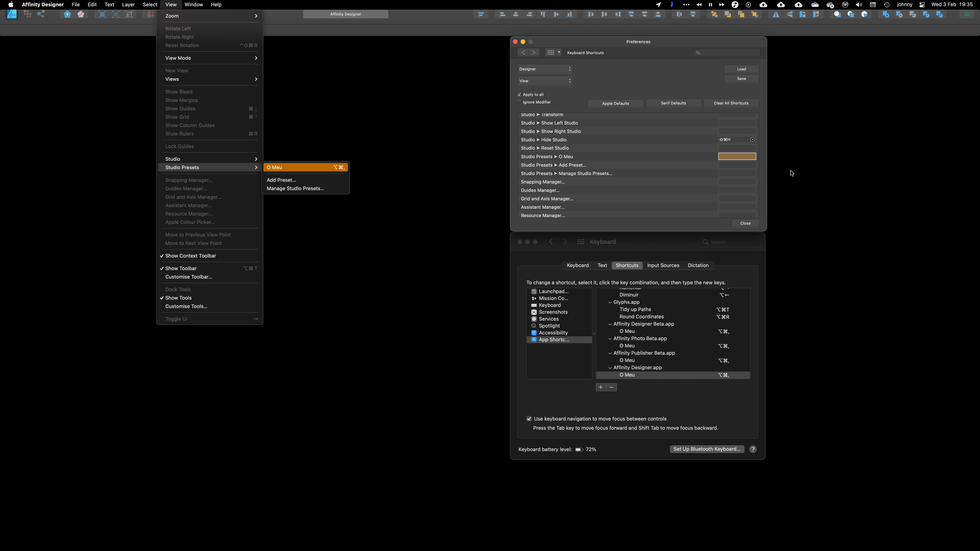
Task: Toggle Use keyboard navigation checkbox
Action: (529, 419)
